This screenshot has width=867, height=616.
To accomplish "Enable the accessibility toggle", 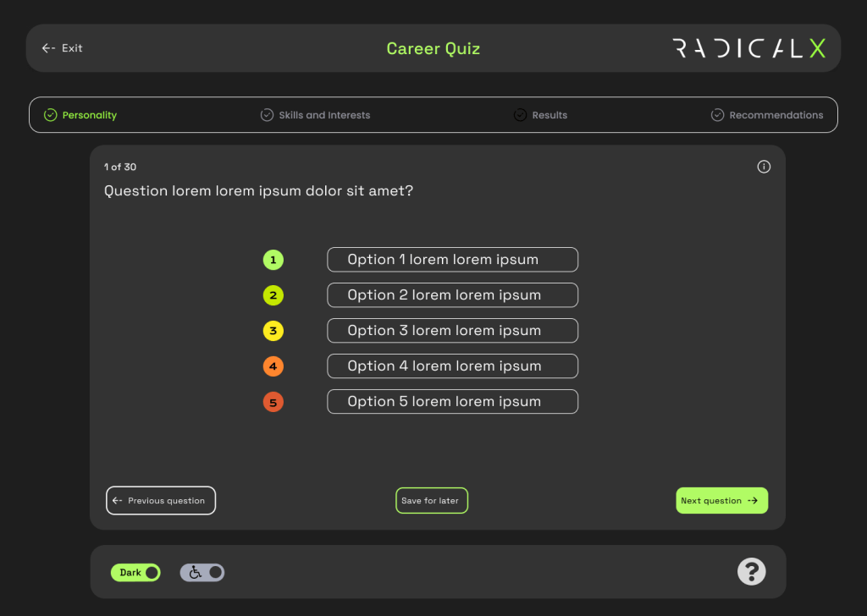I will (x=202, y=572).
